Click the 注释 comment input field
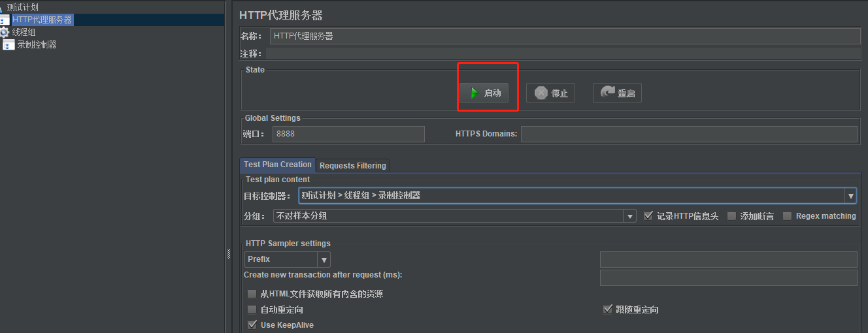 pos(563,54)
